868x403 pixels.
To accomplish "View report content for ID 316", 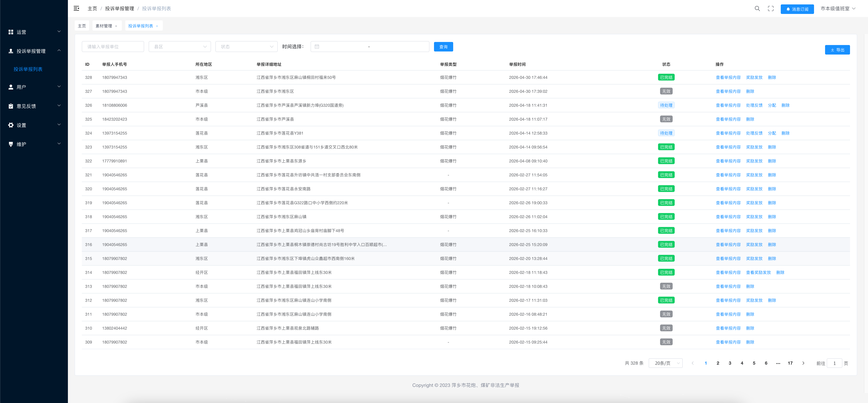I will click(x=728, y=244).
